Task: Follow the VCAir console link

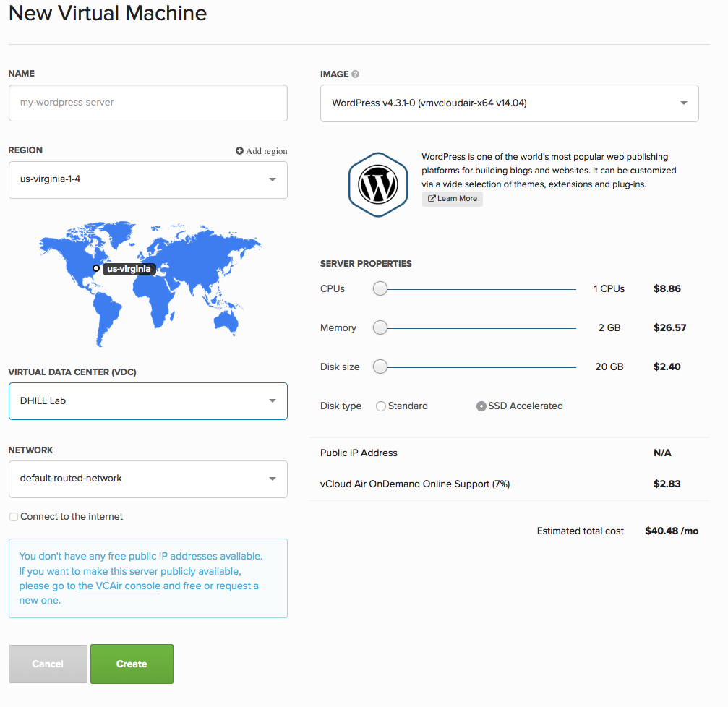Action: pyautogui.click(x=119, y=586)
